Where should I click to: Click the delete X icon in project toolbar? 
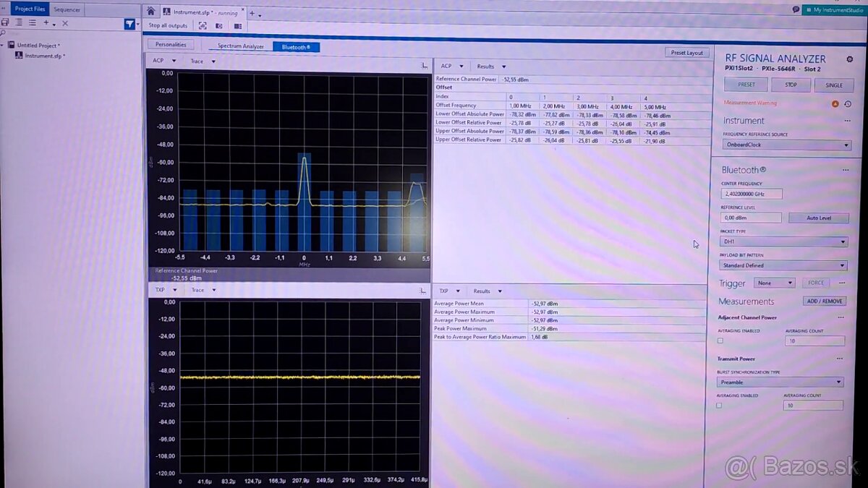point(65,23)
